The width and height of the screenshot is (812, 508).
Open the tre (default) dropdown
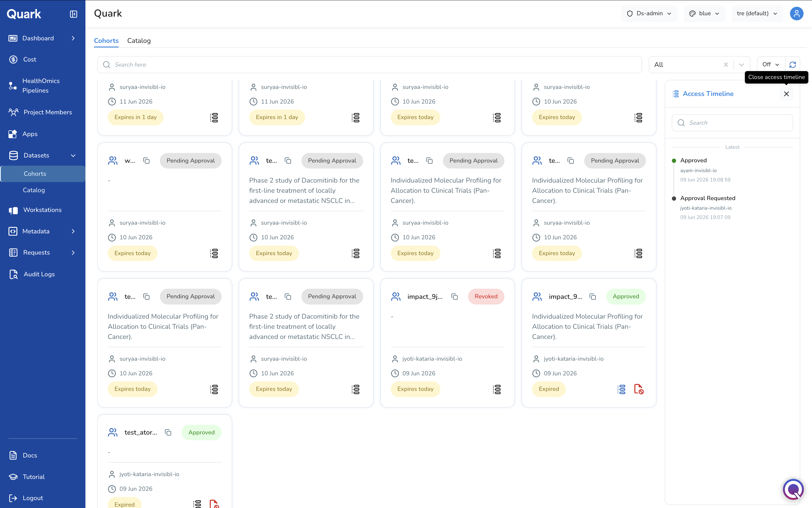point(757,14)
